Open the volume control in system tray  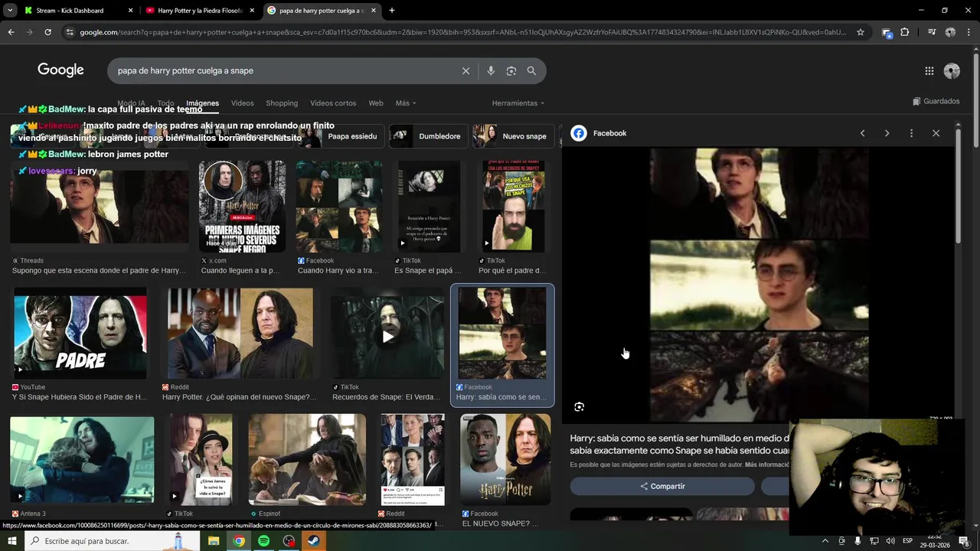click(890, 541)
